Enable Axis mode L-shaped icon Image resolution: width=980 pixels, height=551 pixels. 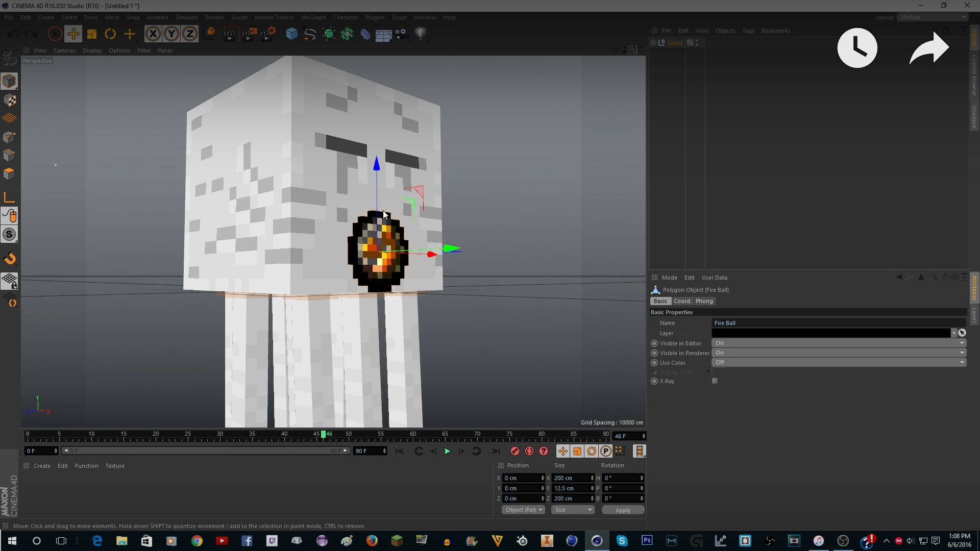click(x=9, y=197)
